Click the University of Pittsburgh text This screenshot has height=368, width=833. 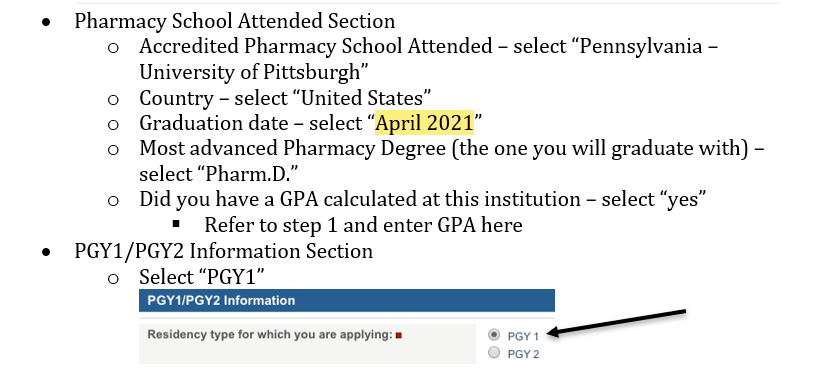250,72
